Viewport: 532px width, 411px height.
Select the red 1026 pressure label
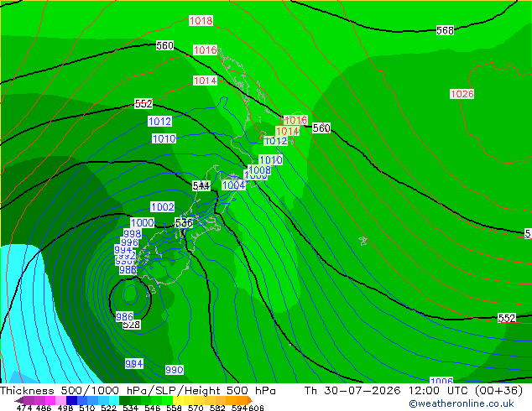pos(462,94)
